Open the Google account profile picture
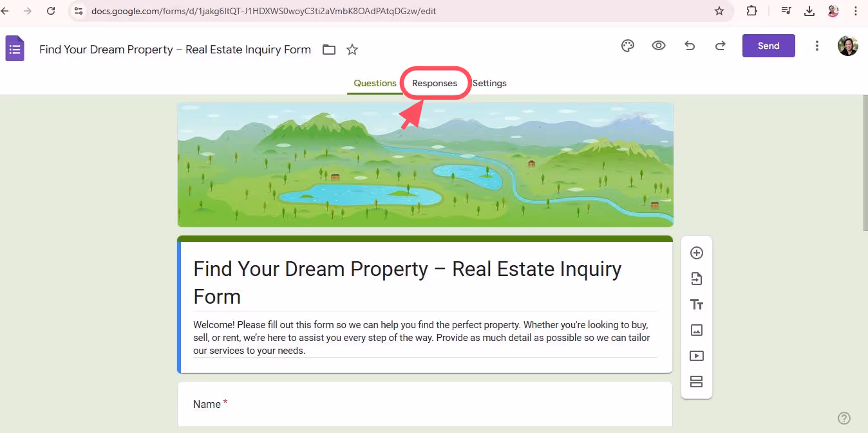Screen dimensions: 868x433 (847, 46)
